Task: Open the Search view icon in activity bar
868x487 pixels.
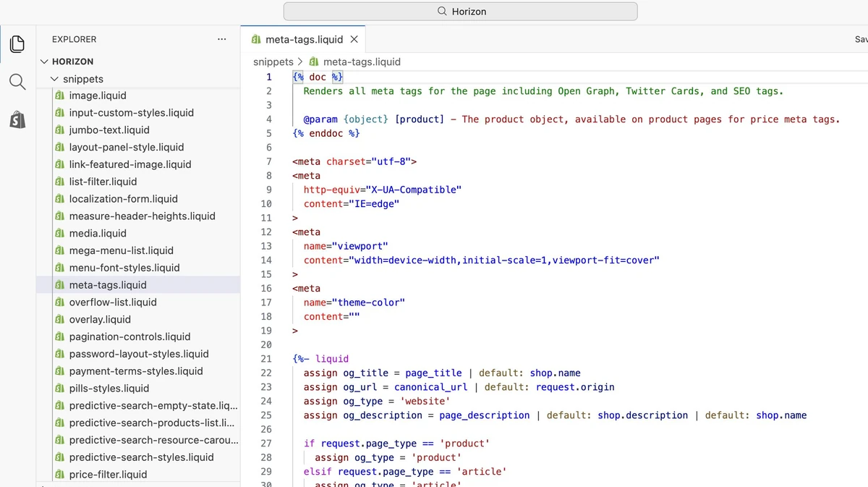Action: 17,81
